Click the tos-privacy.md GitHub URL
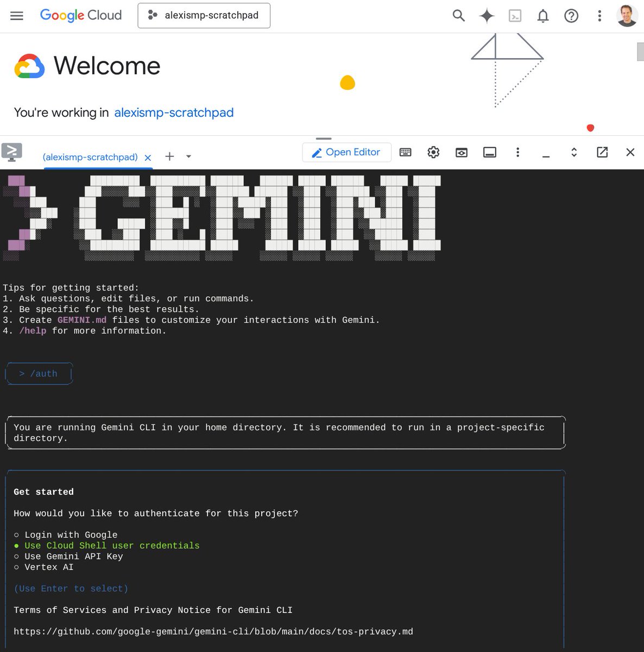The width and height of the screenshot is (644, 652). (213, 631)
